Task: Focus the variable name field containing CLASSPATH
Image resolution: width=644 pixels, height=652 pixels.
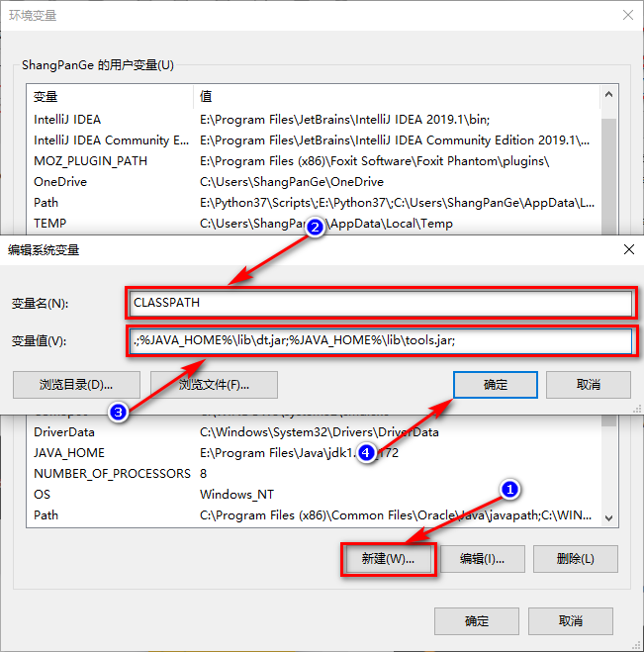Action: (381, 303)
